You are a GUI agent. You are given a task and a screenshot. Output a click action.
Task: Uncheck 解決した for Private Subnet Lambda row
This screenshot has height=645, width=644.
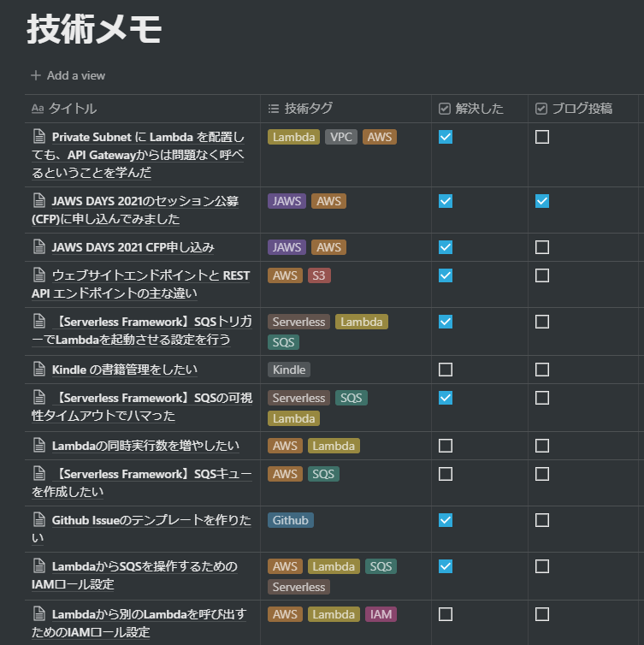446,137
